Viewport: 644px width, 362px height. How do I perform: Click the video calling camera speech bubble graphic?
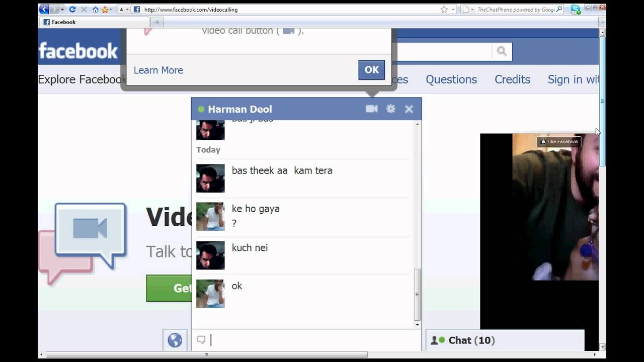(83, 243)
